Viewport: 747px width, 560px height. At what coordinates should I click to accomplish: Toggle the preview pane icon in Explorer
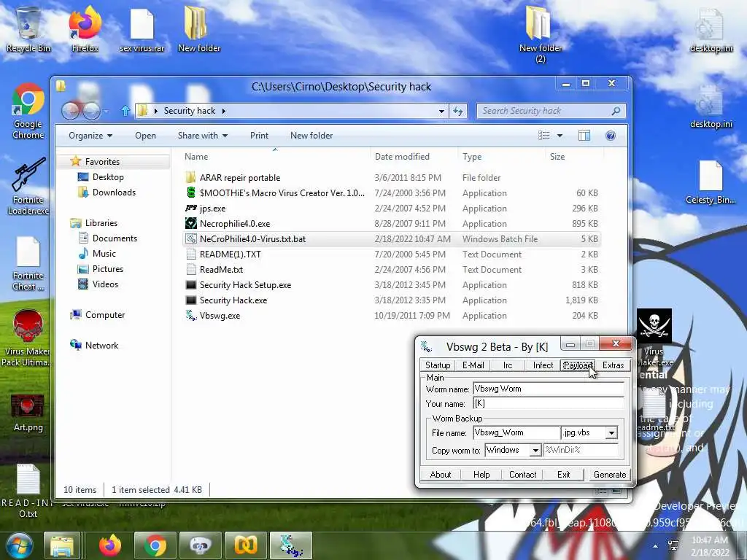[584, 136]
